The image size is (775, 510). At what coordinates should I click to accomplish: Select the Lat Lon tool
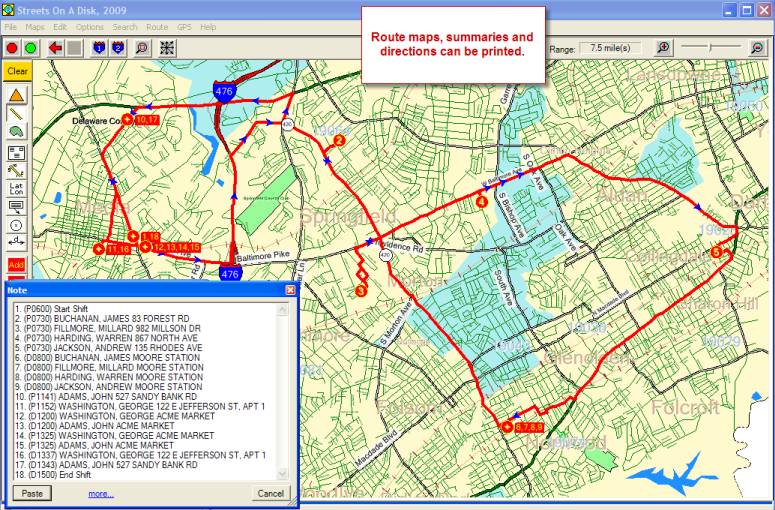(17, 189)
